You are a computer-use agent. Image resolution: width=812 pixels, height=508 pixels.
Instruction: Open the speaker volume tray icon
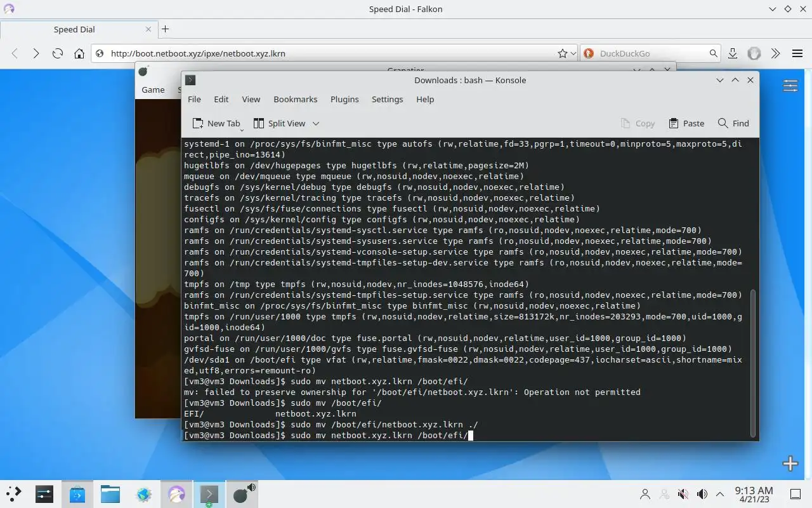(x=702, y=494)
